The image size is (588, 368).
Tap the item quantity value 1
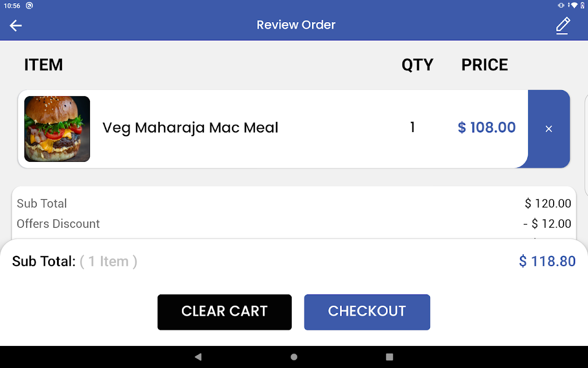[x=413, y=127]
